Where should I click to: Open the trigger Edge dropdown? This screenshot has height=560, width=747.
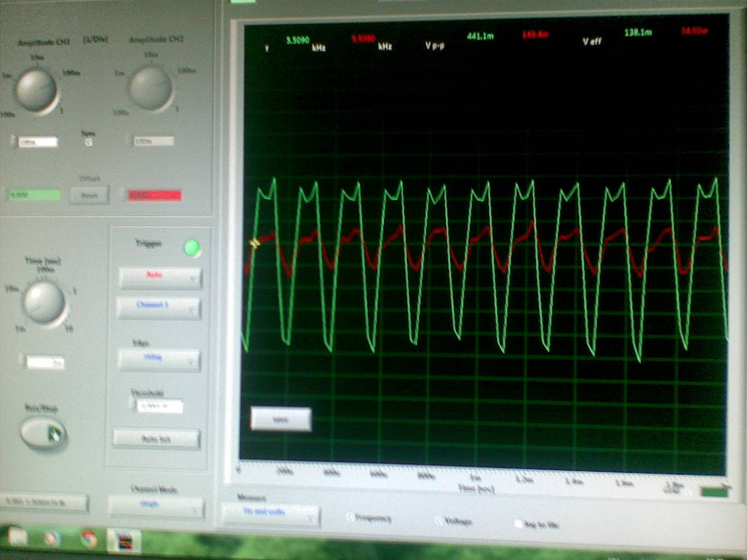[x=159, y=359]
